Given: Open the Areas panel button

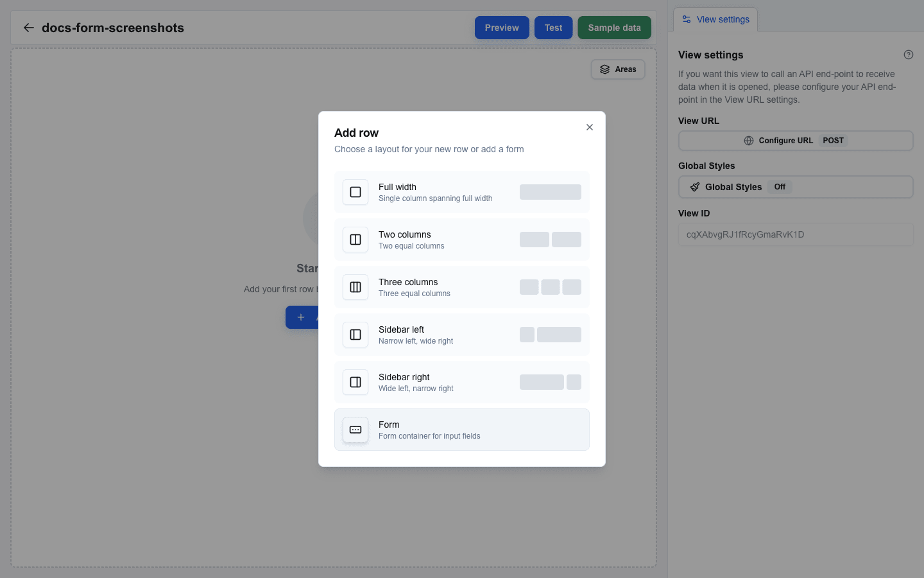Looking at the screenshot, I should pos(618,69).
